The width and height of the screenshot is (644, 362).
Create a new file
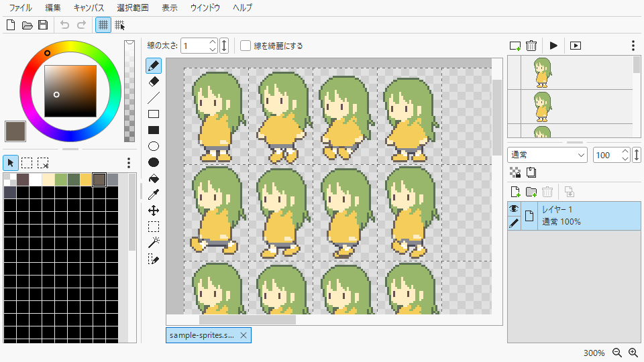(11, 25)
